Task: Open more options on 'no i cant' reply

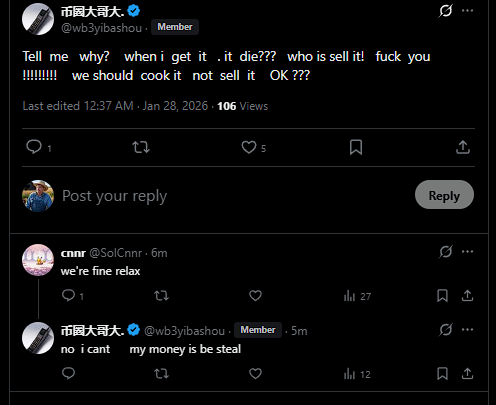Action: tap(467, 330)
